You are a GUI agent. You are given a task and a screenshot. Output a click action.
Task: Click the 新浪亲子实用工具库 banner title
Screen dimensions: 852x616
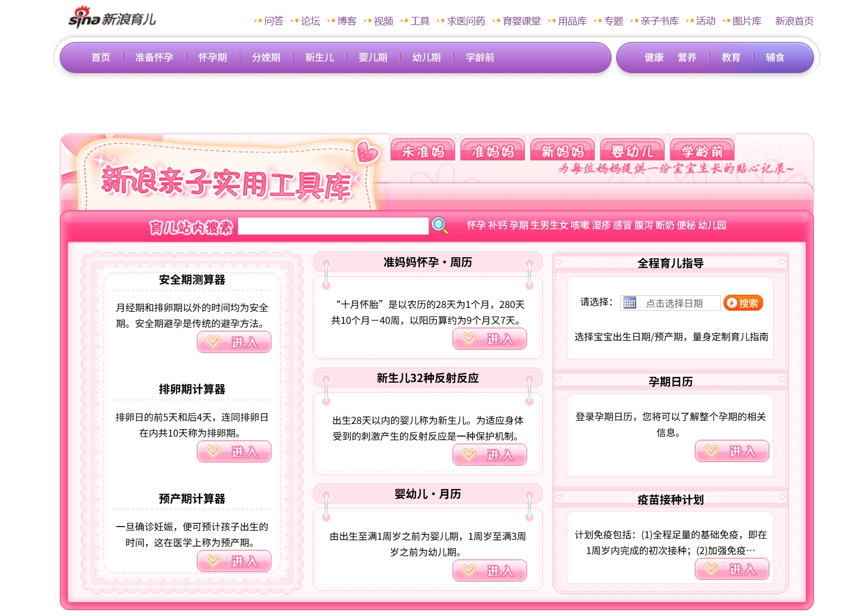[226, 183]
